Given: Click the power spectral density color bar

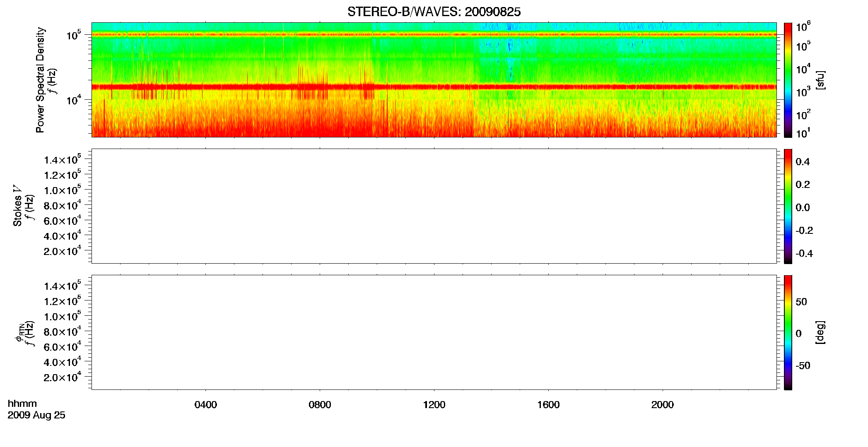Looking at the screenshot, I should (x=788, y=80).
